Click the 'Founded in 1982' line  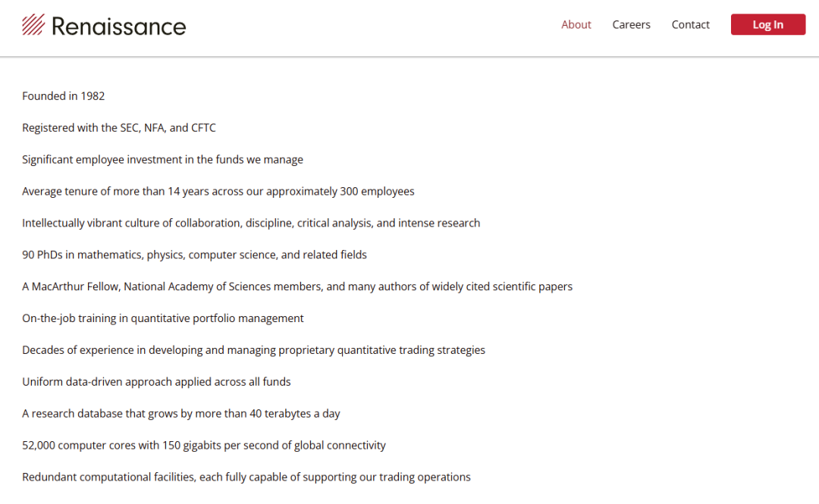[x=63, y=96]
